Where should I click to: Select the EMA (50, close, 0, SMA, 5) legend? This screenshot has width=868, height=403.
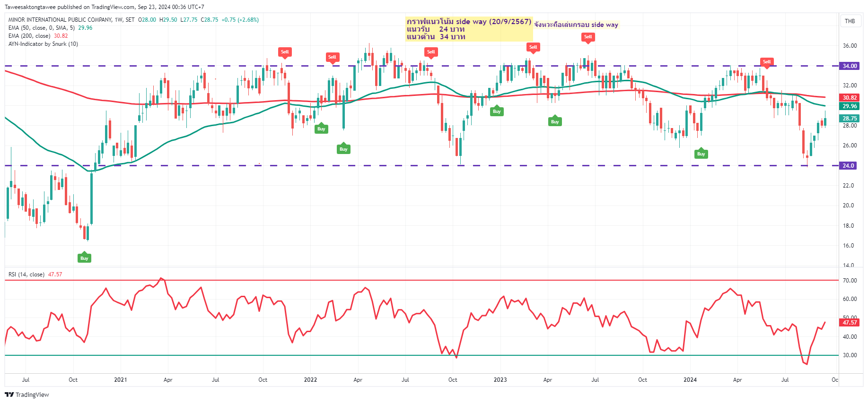click(42, 28)
